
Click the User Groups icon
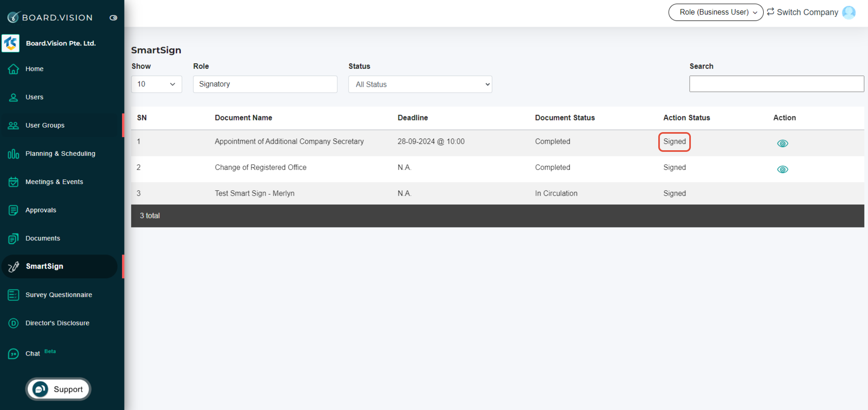pyautogui.click(x=13, y=125)
